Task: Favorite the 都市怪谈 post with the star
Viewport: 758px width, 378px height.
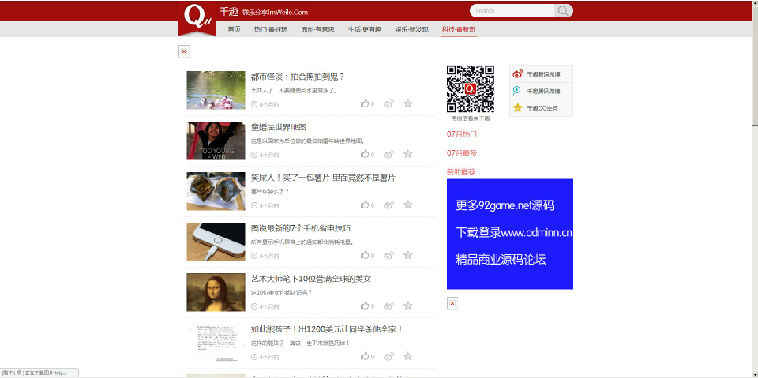Action: (408, 103)
